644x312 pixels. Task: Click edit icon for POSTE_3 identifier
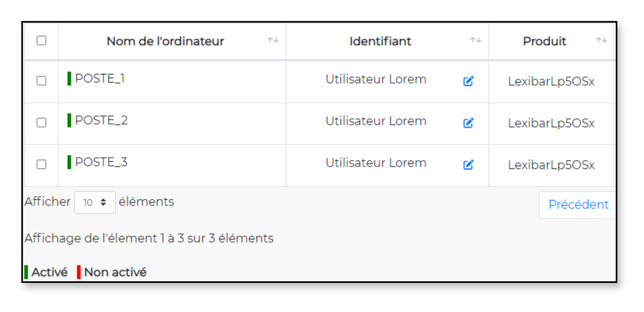click(468, 164)
